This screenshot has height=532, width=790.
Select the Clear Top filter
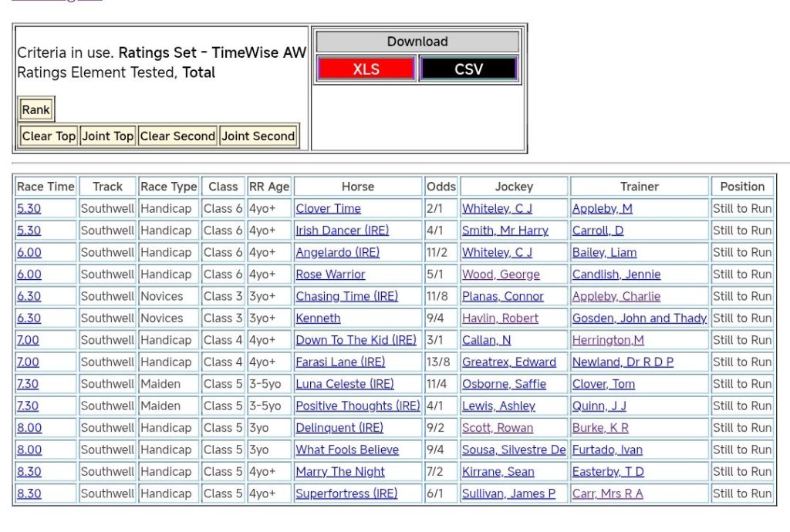49,136
